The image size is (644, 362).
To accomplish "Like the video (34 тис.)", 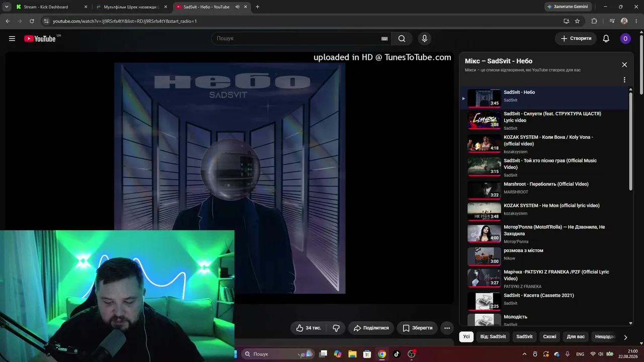I will tap(308, 328).
